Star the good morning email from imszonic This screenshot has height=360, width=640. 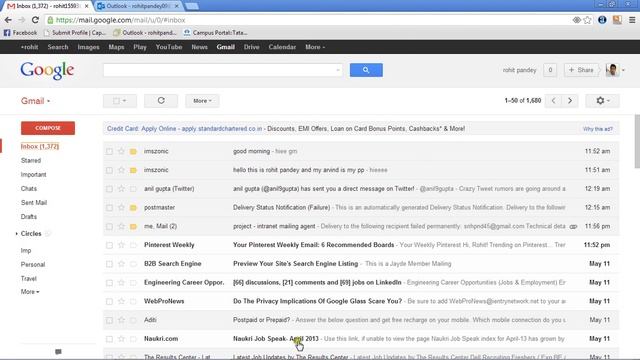pos(121,151)
